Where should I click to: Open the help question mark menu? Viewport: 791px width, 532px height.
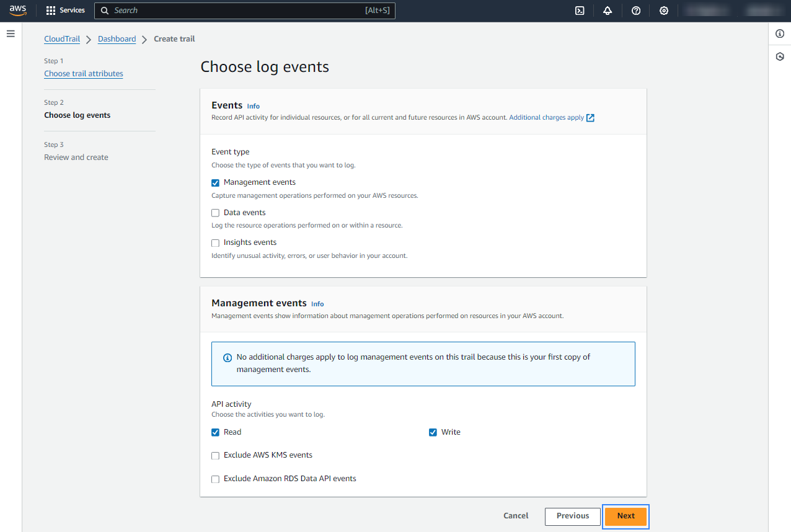[x=636, y=11]
